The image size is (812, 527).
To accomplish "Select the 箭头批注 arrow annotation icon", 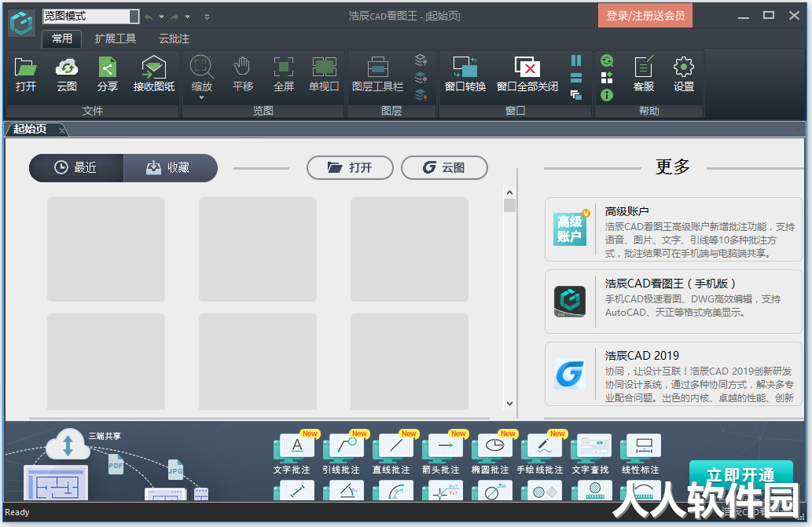I will tap(443, 446).
